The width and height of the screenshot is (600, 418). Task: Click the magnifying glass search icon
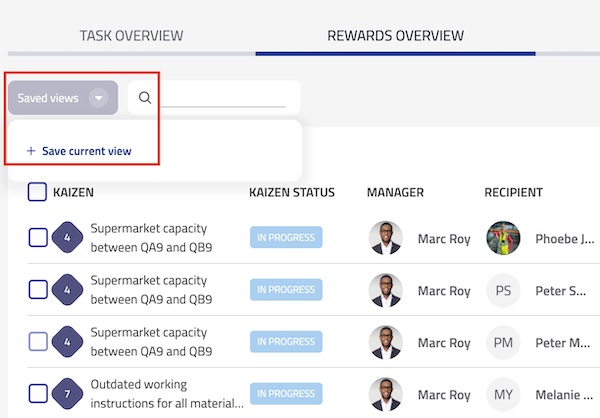(145, 98)
